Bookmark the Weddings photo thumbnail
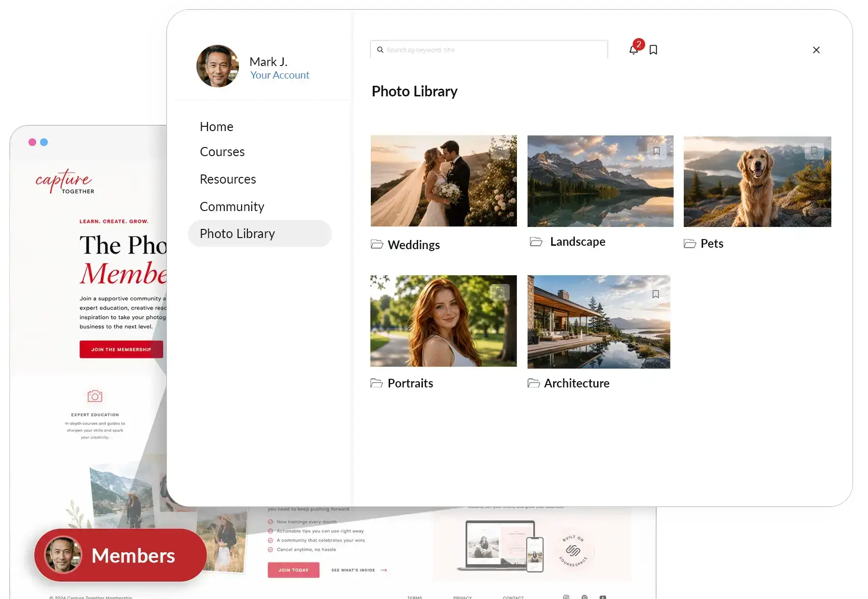 point(500,151)
